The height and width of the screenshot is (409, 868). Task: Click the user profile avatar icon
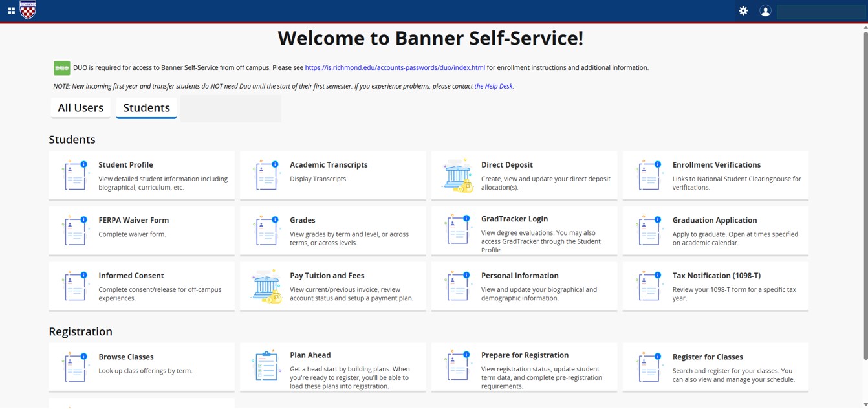click(765, 10)
